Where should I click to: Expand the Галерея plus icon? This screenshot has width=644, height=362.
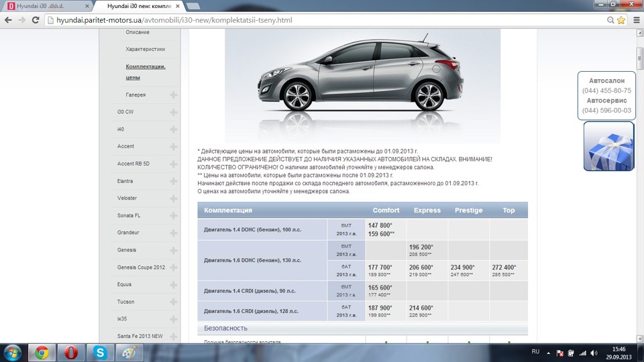[x=173, y=95]
